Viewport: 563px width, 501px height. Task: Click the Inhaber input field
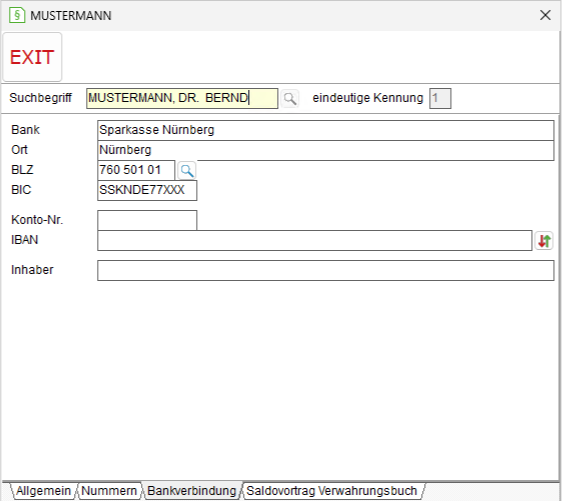(x=326, y=270)
